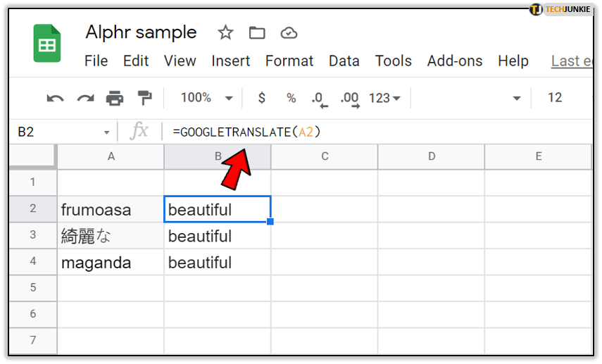602x364 pixels.
Task: Click the move to folder icon
Action: 257,32
